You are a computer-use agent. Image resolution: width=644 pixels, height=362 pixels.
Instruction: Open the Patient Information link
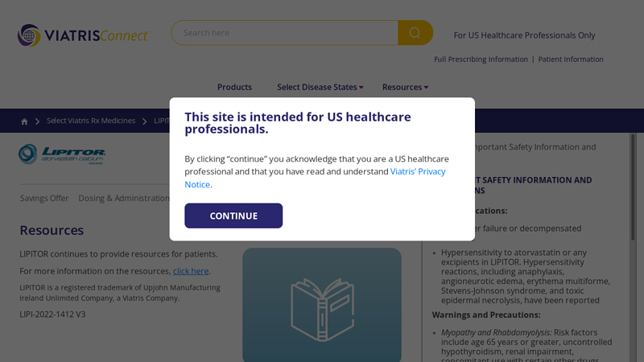(571, 59)
